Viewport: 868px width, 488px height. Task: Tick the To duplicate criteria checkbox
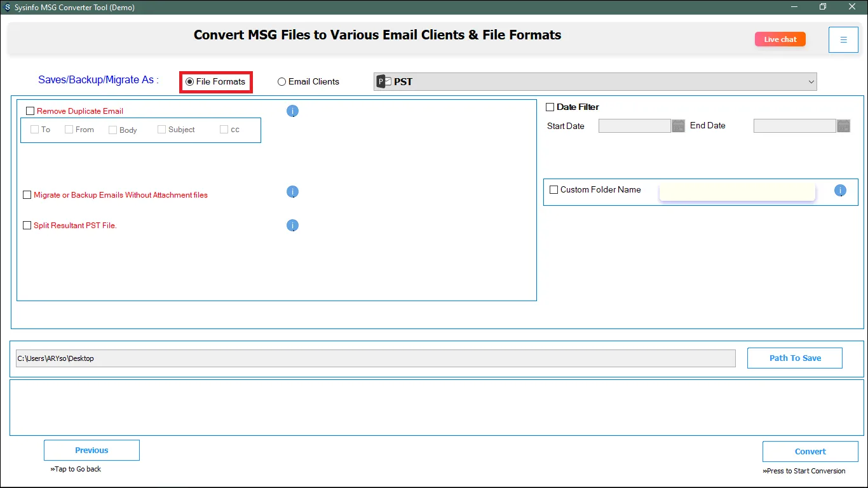point(35,130)
